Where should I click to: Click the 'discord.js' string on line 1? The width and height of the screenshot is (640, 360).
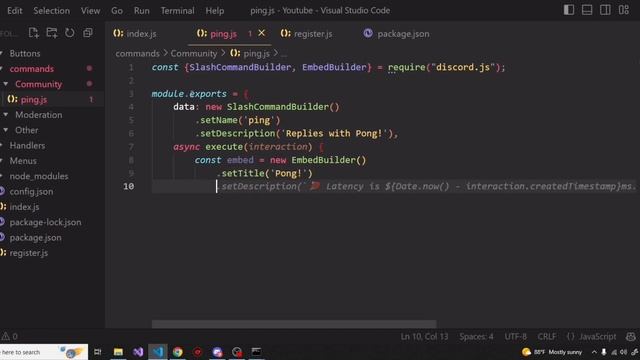(x=463, y=67)
